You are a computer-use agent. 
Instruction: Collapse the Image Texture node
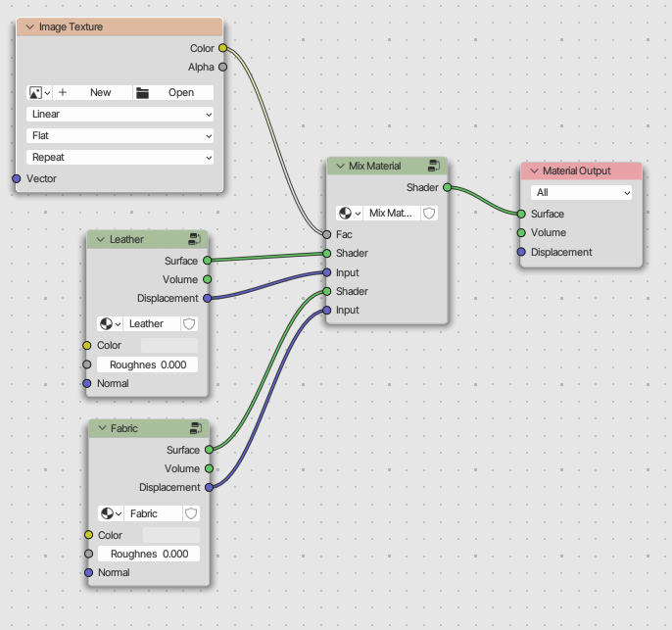pyautogui.click(x=30, y=27)
